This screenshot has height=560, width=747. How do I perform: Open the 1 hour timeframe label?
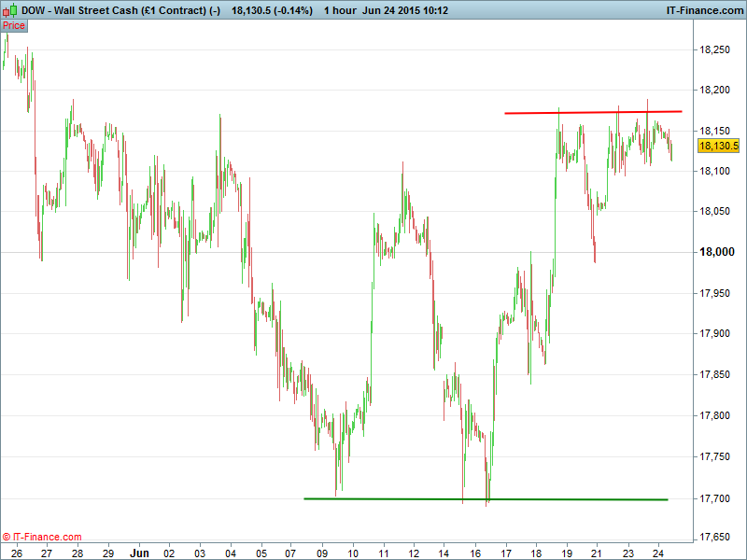coord(346,10)
